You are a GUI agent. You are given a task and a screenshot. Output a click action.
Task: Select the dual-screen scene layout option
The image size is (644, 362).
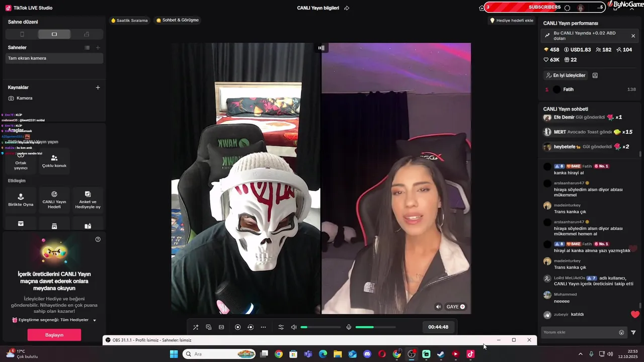(x=87, y=34)
